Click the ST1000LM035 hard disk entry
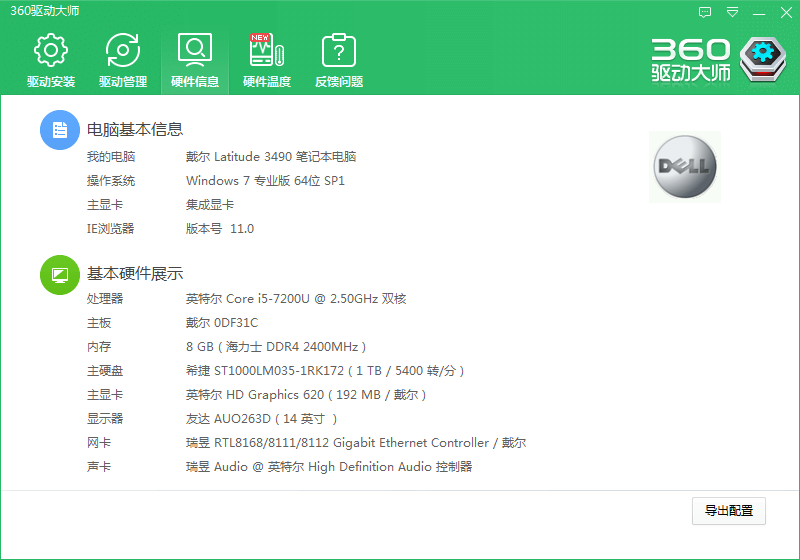The image size is (800, 560). (x=325, y=371)
